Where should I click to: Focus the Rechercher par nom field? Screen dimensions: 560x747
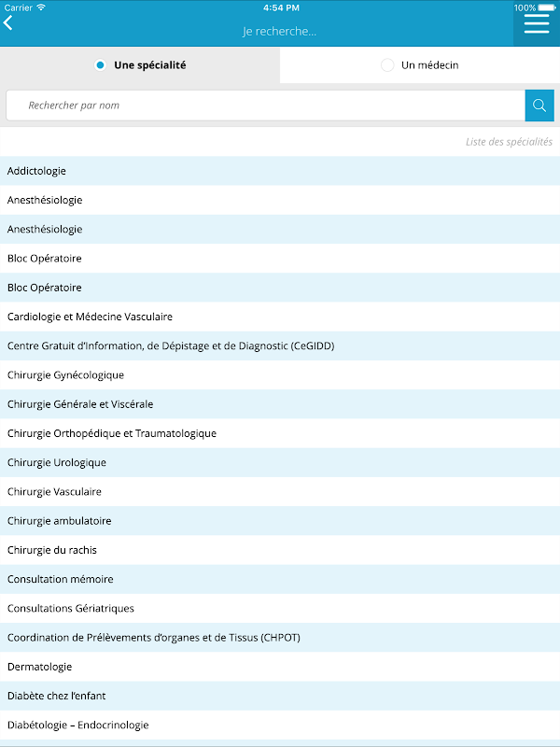point(266,106)
